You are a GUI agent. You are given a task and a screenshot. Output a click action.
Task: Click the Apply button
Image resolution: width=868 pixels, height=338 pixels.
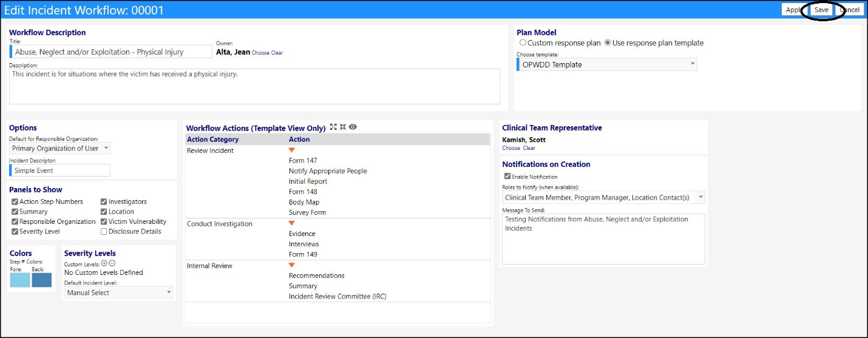pos(793,10)
